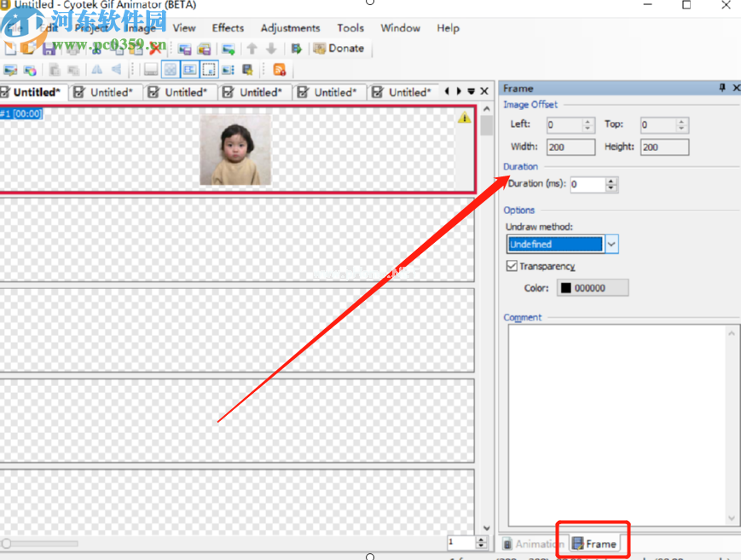The height and width of the screenshot is (560, 741).
Task: Open the Adjustments menu
Action: (x=290, y=28)
